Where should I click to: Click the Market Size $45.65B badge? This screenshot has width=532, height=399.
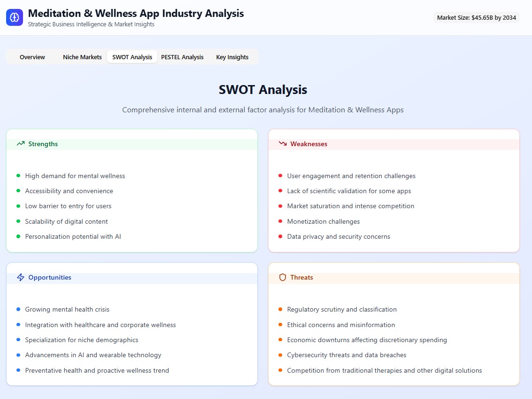click(476, 18)
